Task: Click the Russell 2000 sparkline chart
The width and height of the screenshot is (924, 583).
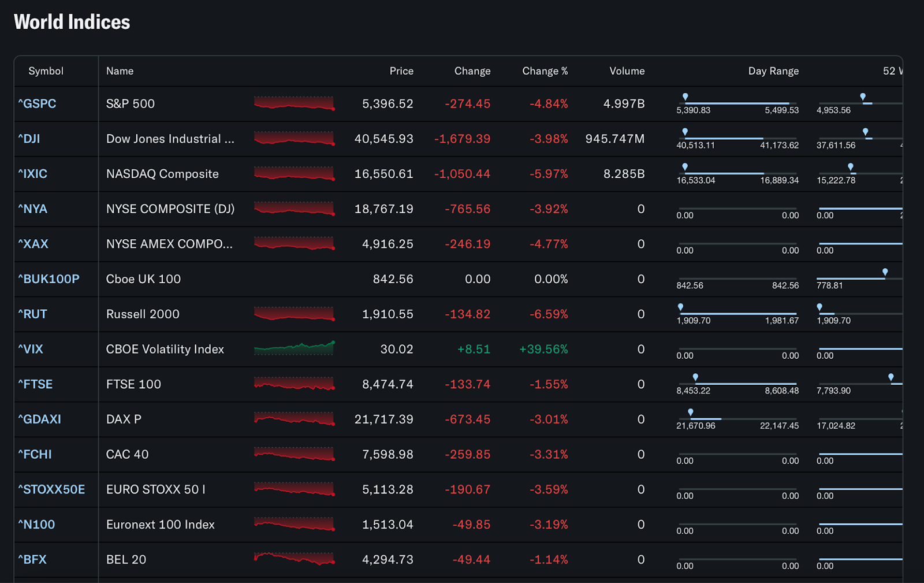Action: coord(295,314)
